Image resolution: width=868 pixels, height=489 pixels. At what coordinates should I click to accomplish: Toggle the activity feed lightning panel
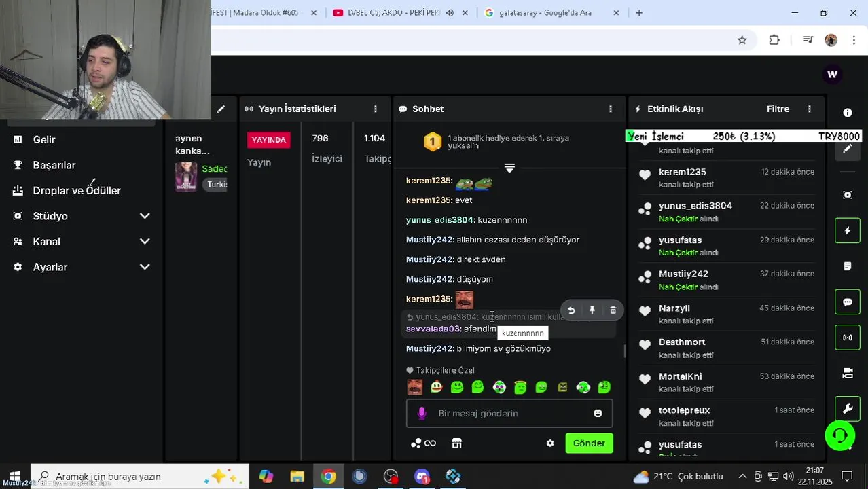pos(848,231)
